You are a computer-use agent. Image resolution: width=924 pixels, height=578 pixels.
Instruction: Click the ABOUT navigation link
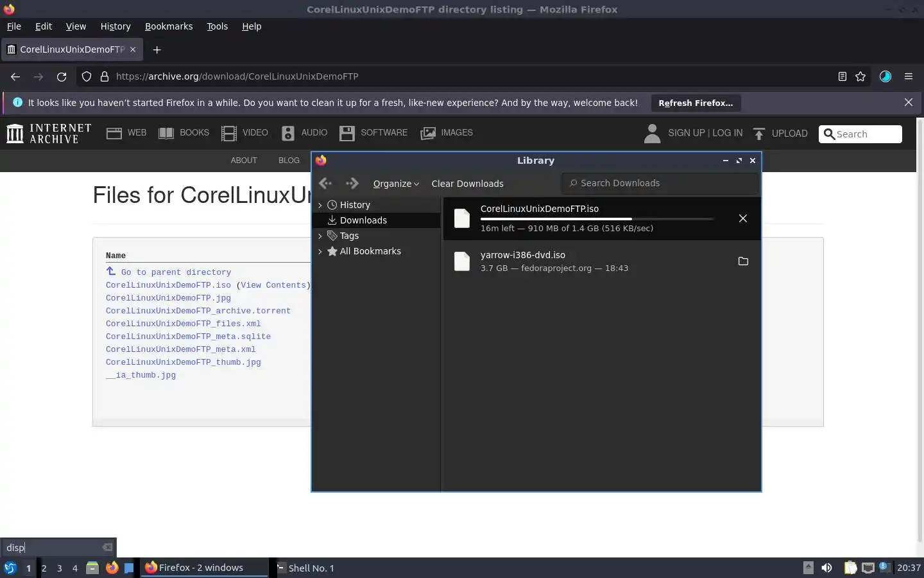click(x=244, y=161)
